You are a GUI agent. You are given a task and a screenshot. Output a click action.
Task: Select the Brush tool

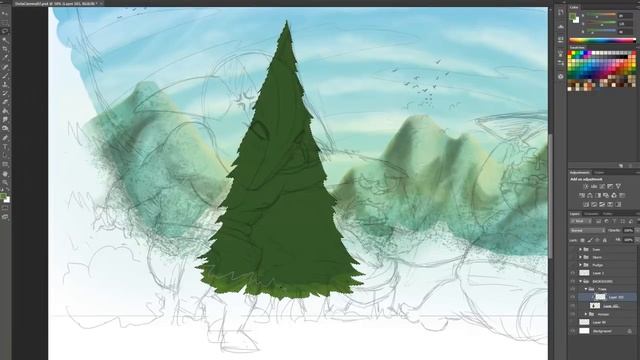5,76
